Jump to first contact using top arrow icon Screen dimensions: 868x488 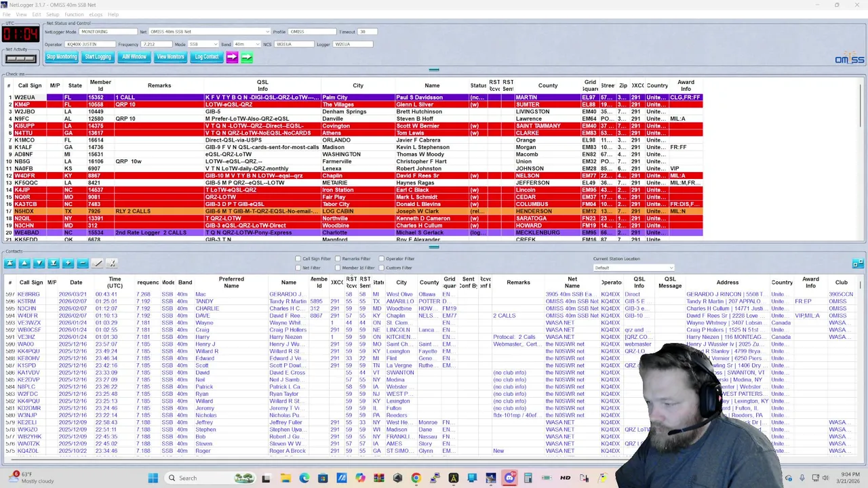click(9, 263)
